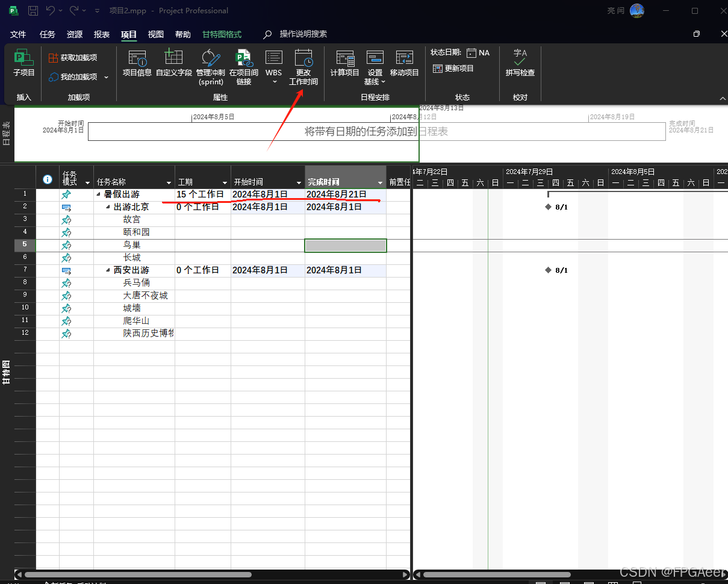Click the Save icon in title bar

33,11
